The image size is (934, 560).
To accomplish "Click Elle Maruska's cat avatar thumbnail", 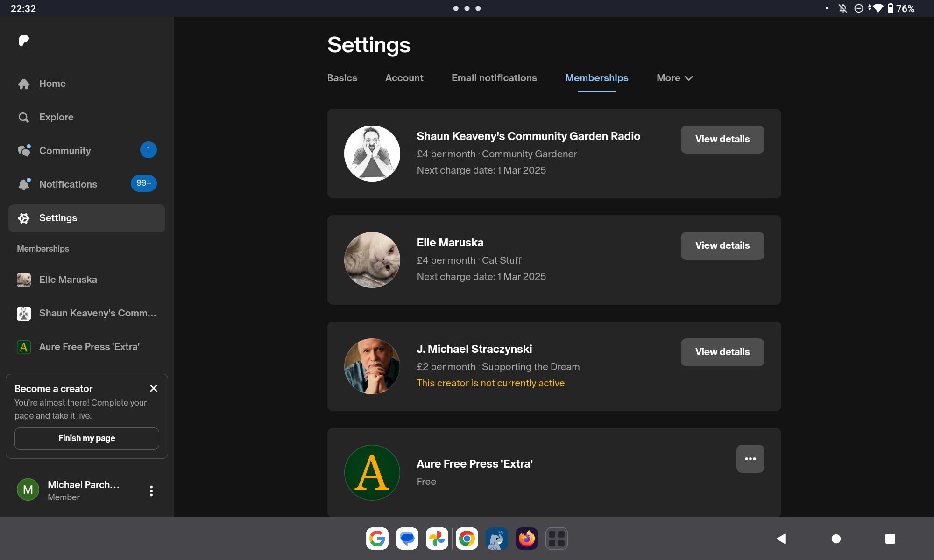I will (372, 260).
